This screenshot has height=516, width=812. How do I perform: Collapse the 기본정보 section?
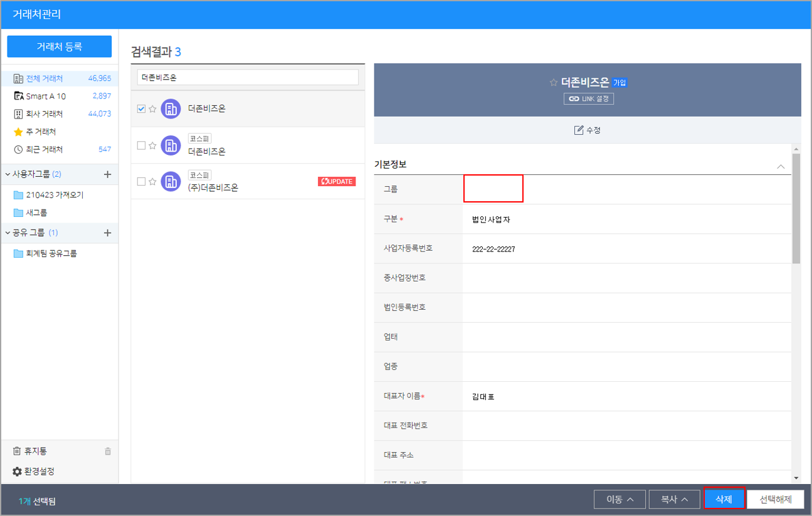(x=781, y=167)
